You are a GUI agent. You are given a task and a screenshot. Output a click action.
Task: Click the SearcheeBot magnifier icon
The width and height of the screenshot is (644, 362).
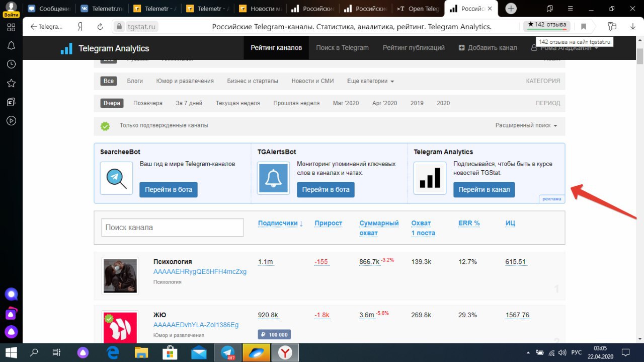(x=116, y=178)
